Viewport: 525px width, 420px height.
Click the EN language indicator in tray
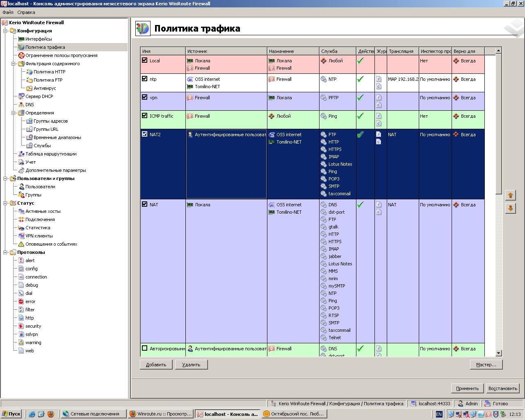pyautogui.click(x=439, y=414)
